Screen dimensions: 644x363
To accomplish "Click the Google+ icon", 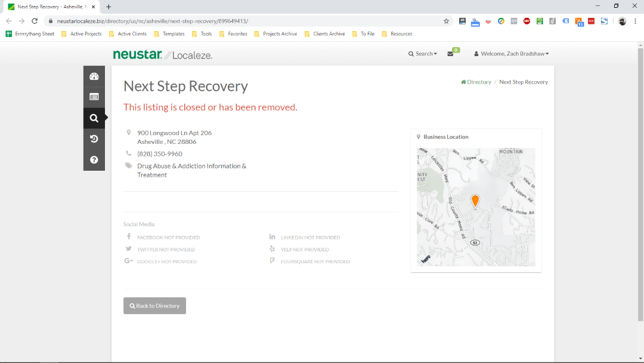I will [129, 261].
